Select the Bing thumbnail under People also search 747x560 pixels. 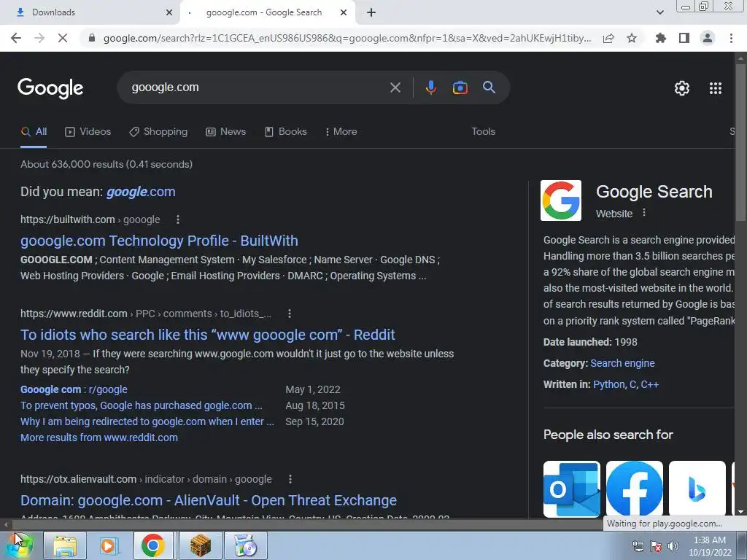coord(697,489)
